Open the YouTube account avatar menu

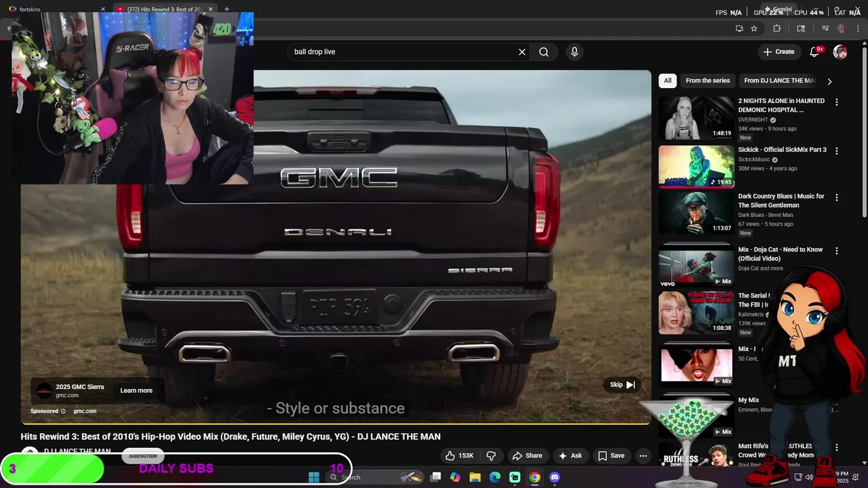[840, 52]
